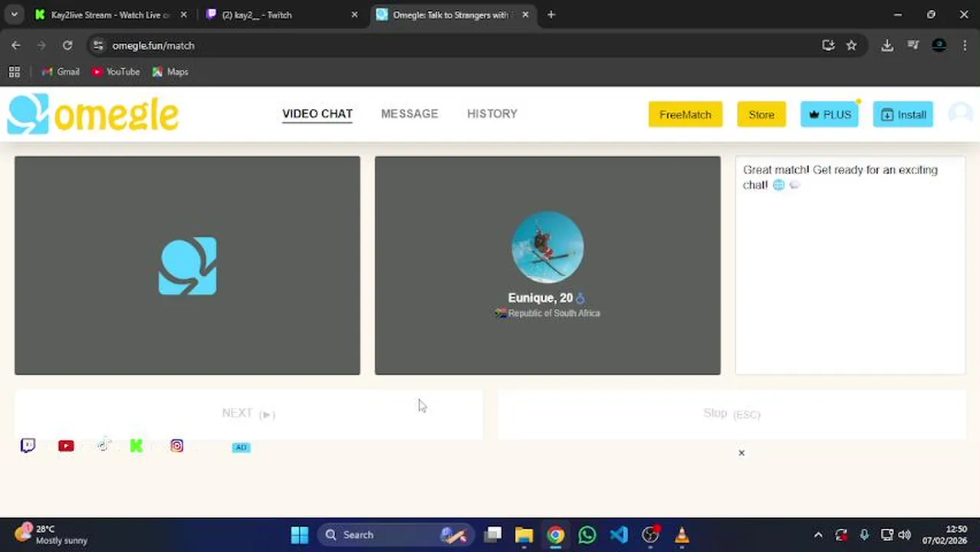Click the address bar URL omegle.fun/match
Viewport: 980px width, 552px height.
pyautogui.click(x=153, y=45)
